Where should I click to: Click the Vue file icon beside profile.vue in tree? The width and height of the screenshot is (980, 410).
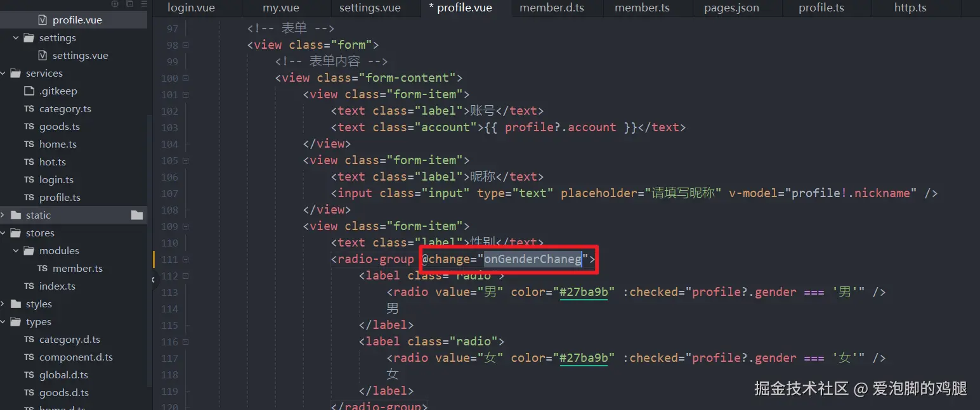pyautogui.click(x=42, y=20)
